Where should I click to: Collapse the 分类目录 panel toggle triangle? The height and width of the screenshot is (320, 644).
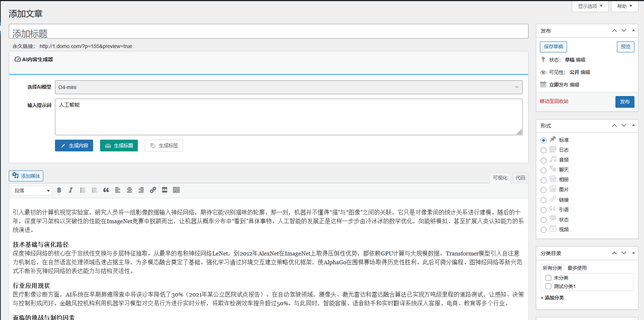[633, 253]
